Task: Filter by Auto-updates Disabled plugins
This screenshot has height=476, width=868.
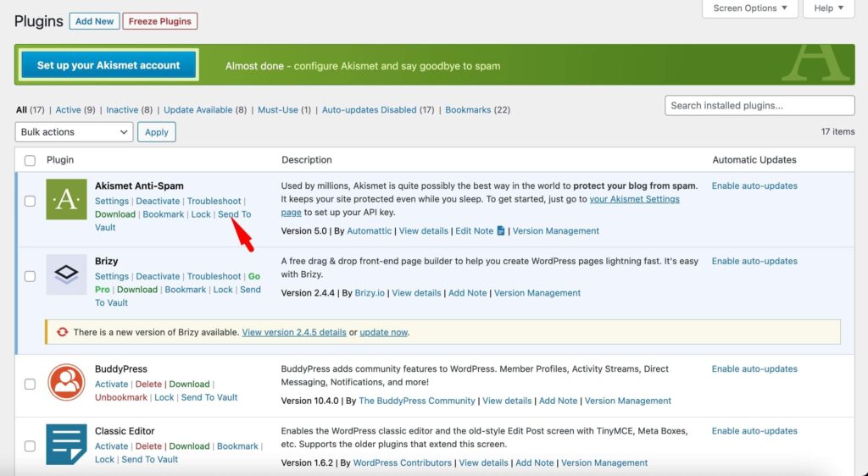Action: pos(370,110)
